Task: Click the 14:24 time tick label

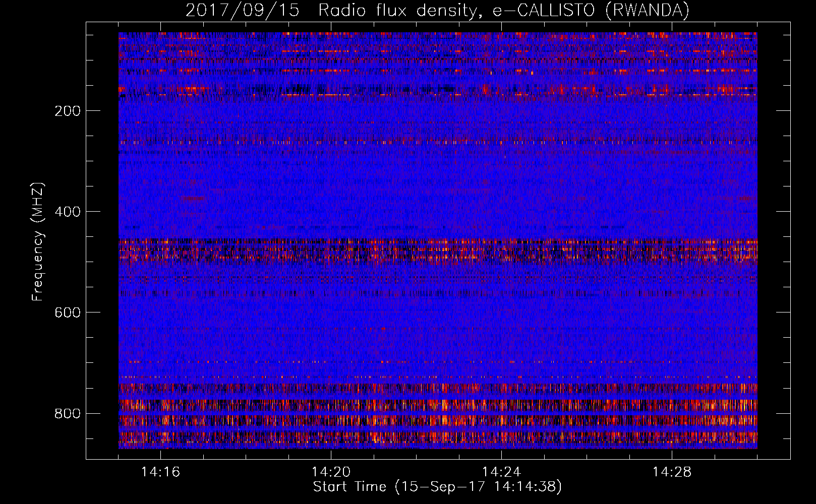Action: click(501, 472)
